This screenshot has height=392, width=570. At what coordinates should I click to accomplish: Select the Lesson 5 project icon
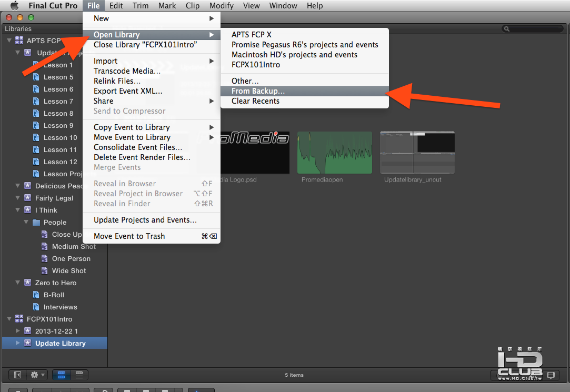(36, 77)
